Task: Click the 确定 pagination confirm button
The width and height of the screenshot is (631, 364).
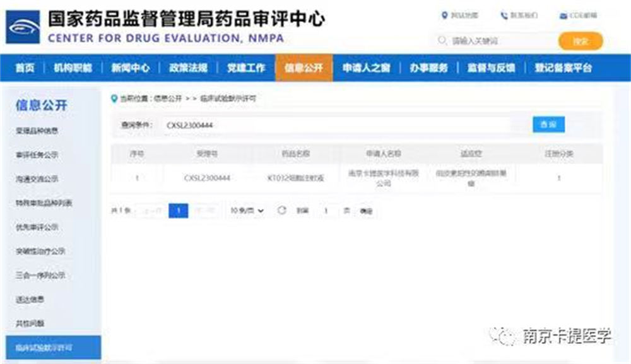Action: click(x=366, y=211)
